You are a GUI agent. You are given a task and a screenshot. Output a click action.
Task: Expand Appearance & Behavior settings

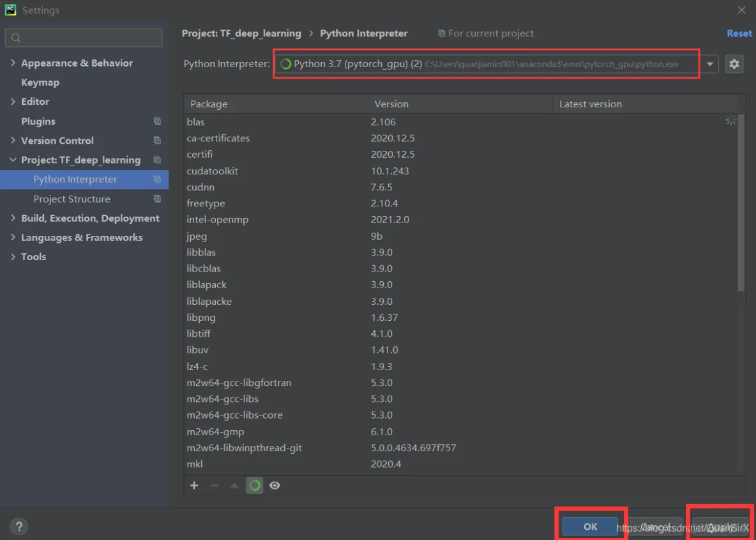(13, 63)
